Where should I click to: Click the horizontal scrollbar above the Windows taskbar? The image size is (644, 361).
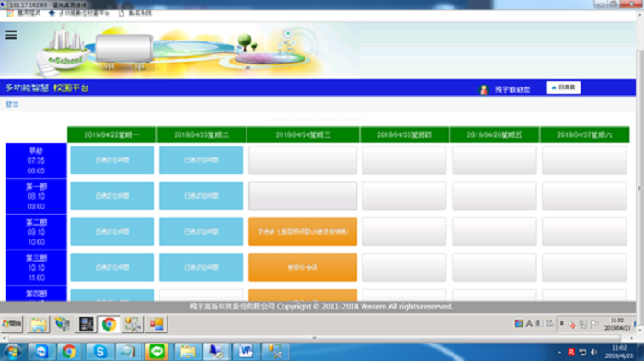click(315, 338)
